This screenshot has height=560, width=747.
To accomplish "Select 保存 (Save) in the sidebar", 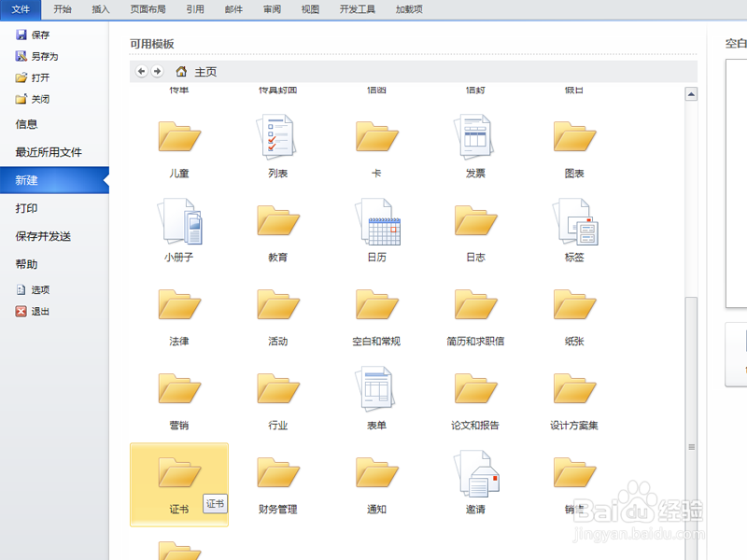I will tap(42, 34).
